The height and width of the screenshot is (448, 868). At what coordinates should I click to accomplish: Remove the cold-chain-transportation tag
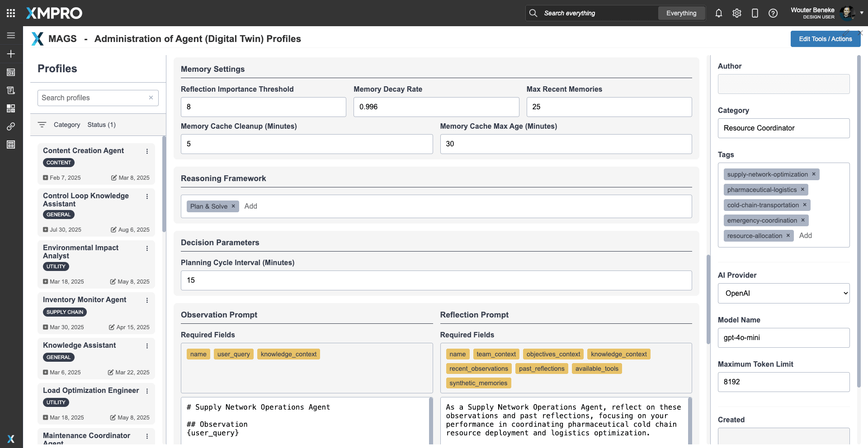pyautogui.click(x=804, y=205)
